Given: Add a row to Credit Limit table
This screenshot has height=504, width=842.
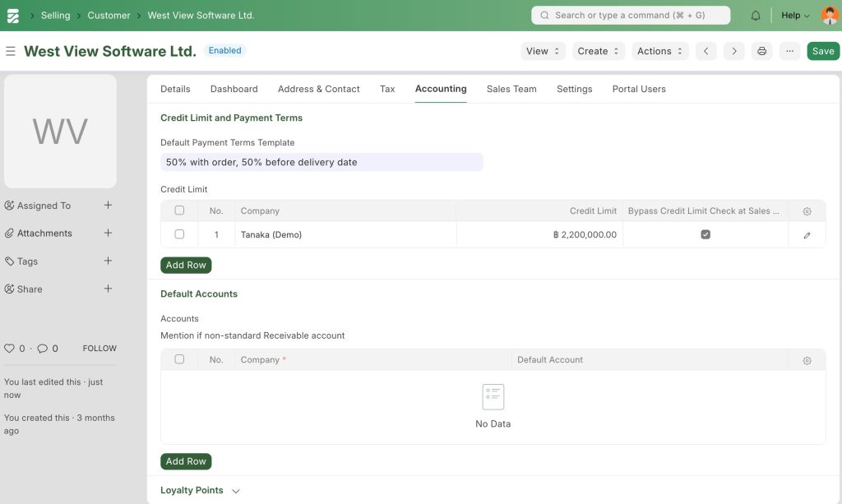Looking at the screenshot, I should pos(186,265).
